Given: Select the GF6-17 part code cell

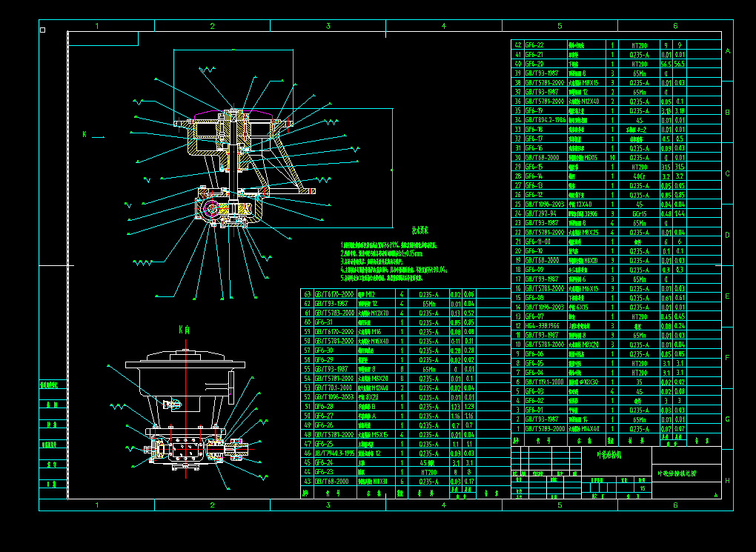Looking at the screenshot, I should (534, 139).
